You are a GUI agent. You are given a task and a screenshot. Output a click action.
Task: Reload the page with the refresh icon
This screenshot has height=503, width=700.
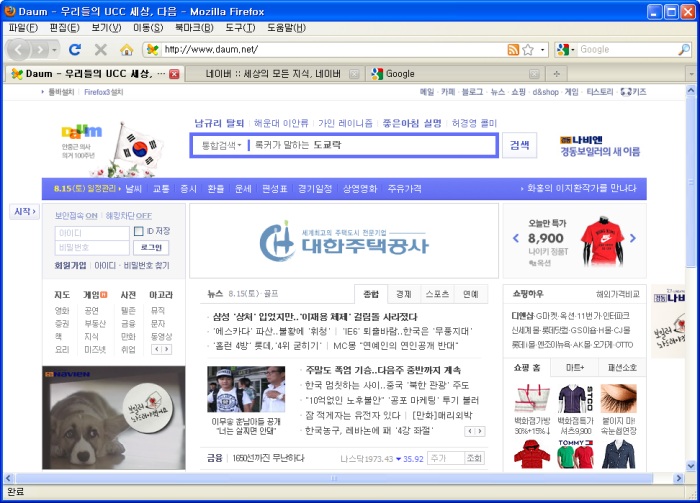point(75,49)
